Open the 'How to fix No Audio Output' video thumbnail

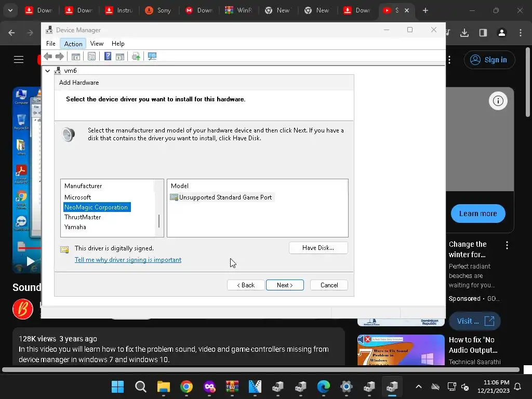click(401, 350)
